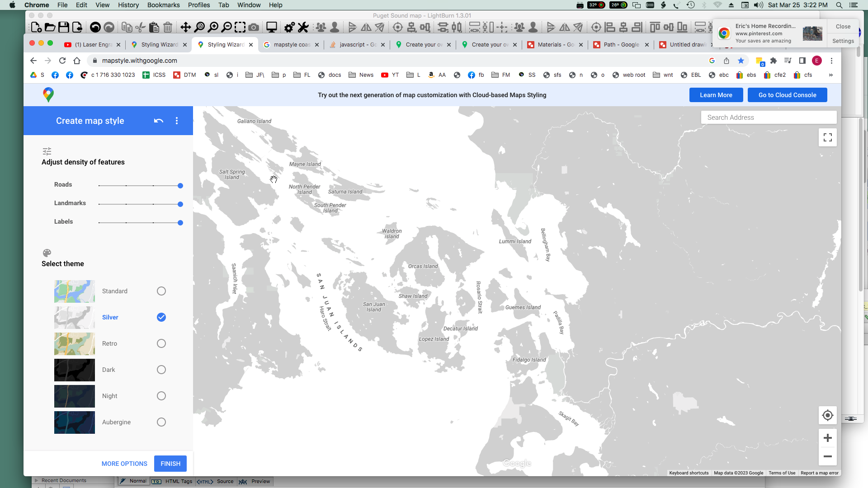The image size is (868, 488).
Task: Zoom out the map with minus
Action: tap(827, 456)
